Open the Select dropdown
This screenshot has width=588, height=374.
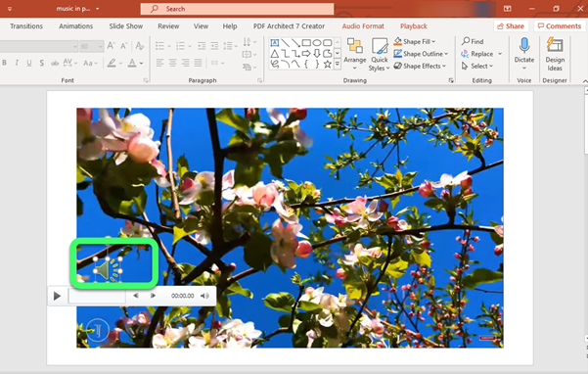click(477, 66)
